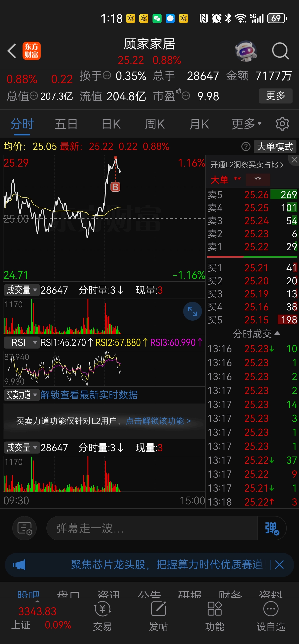Image resolution: width=299 pixels, height=644 pixels.
Task: Tap info icon beside 市盈
Action: [x=186, y=95]
